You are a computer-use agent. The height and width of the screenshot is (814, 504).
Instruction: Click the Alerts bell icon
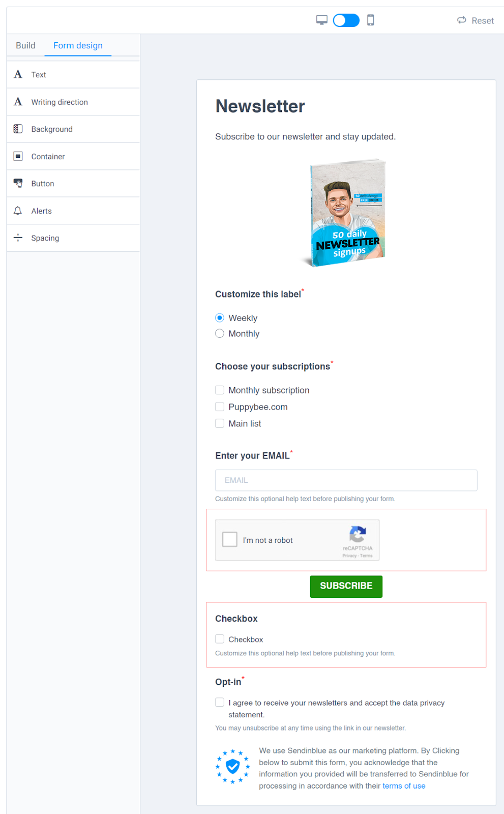[18, 211]
